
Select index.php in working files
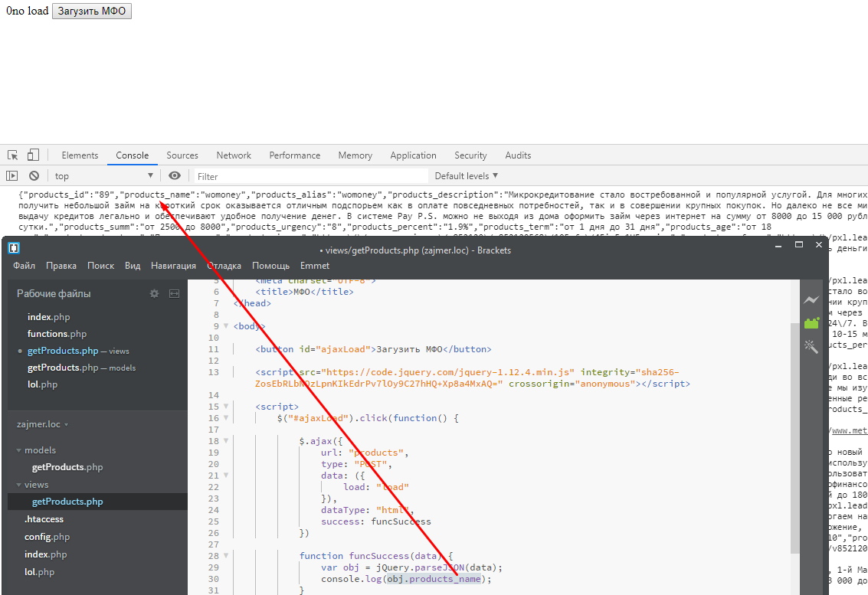(x=49, y=317)
